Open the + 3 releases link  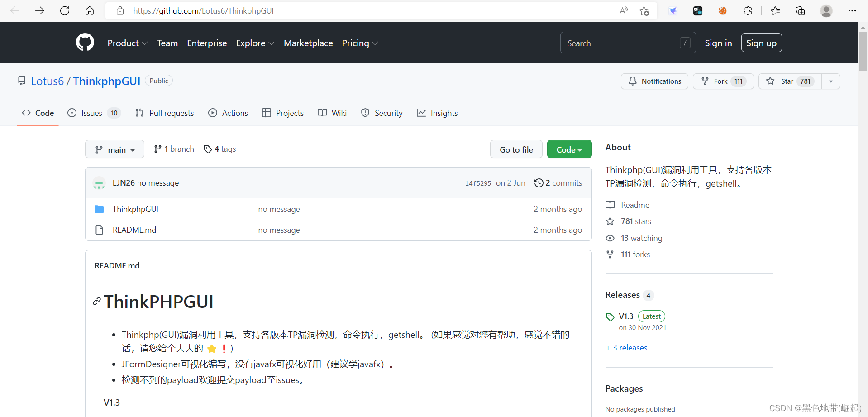coord(626,347)
